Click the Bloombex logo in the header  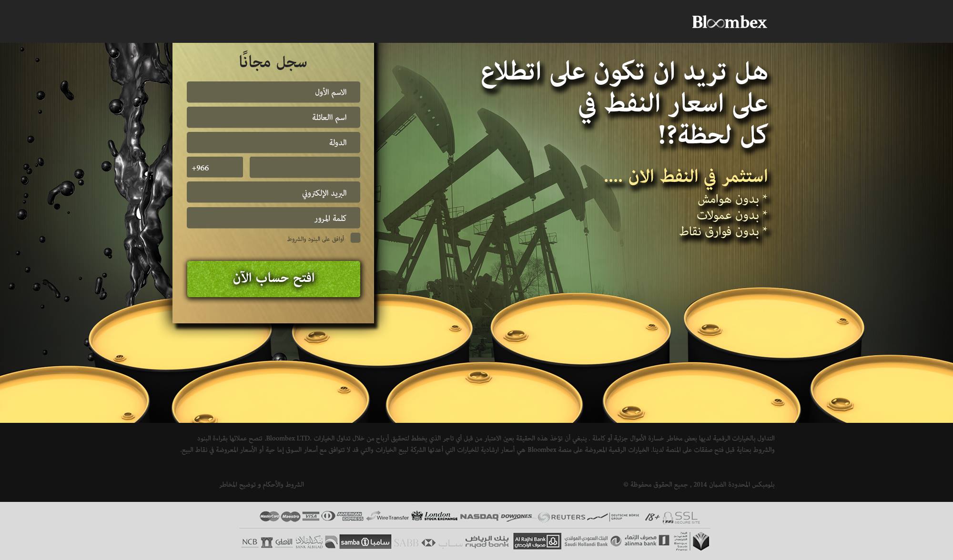pos(729,22)
